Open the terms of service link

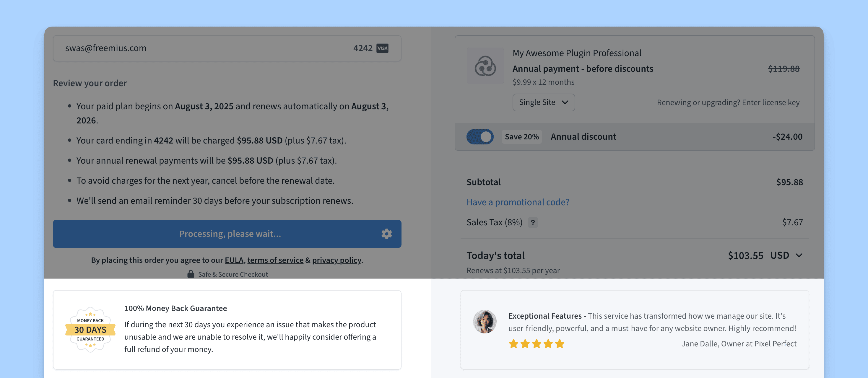(275, 260)
